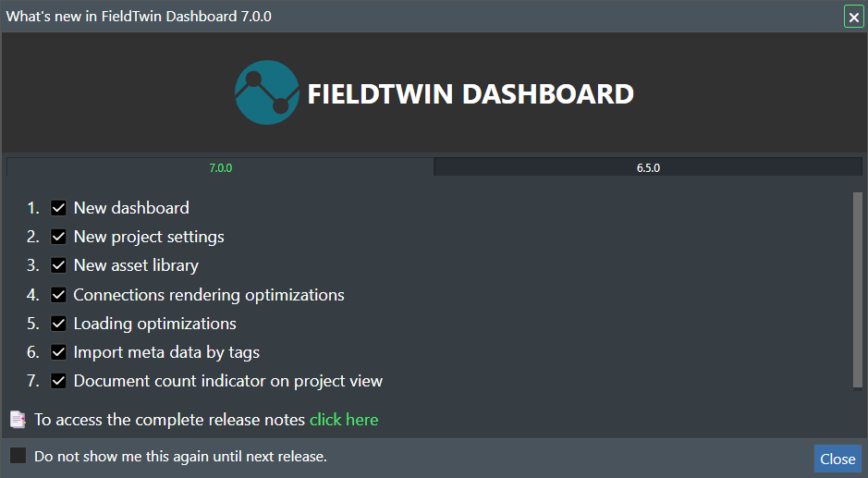Click the vertical scrollbar of the feature list
868x478 pixels.
point(858,289)
